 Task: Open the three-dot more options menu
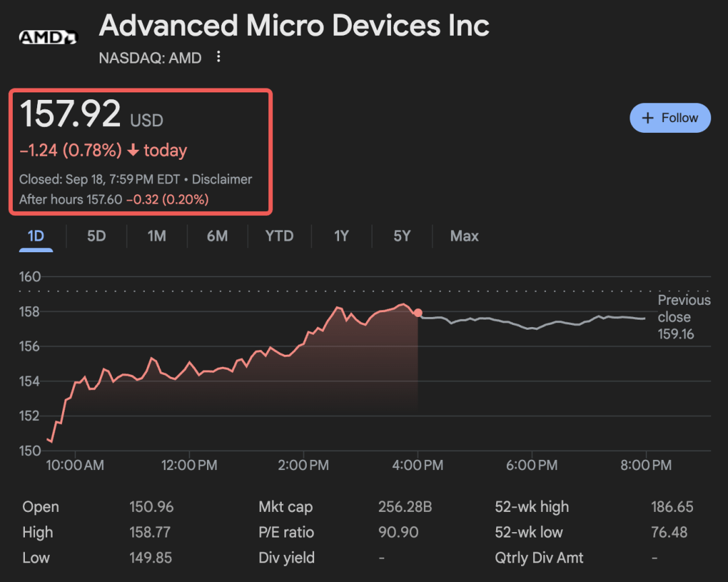(218, 57)
